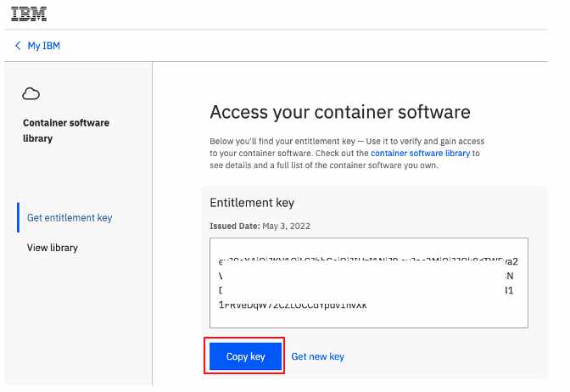Follow the container software library hyperlink

pos(420,154)
